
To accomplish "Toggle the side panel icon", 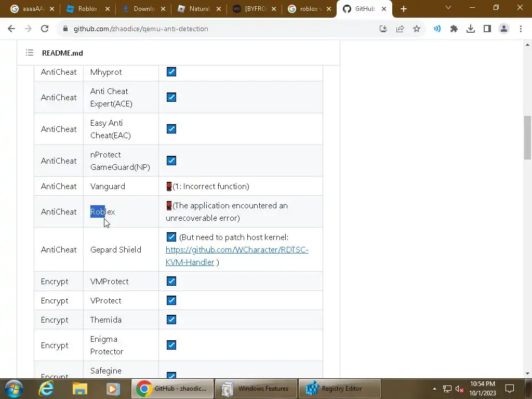I will pyautogui.click(x=487, y=29).
